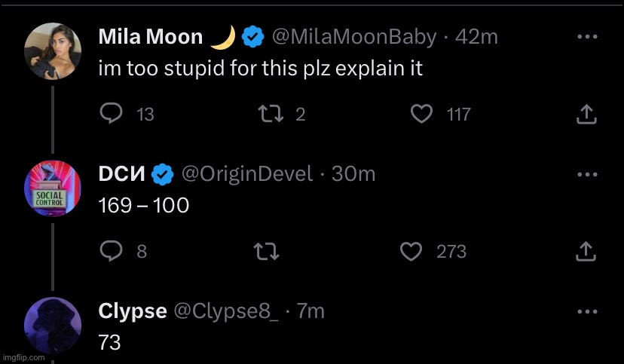Reply to Mila Moon's tweet
Viewport: 624px width, 364px height.
click(x=111, y=114)
